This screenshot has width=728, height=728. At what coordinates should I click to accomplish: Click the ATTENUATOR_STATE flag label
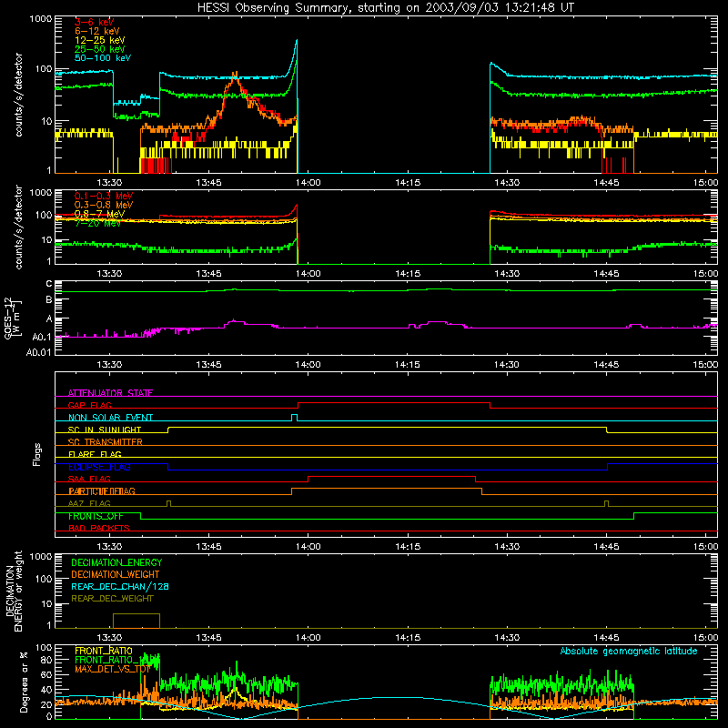[110, 393]
